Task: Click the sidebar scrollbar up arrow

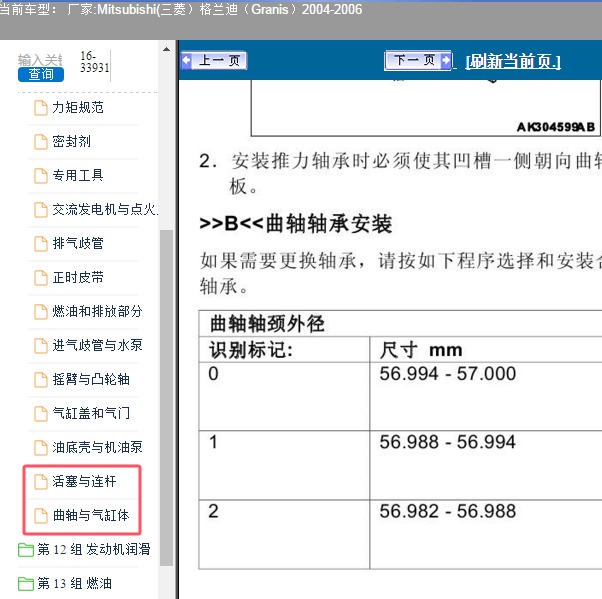Action: point(166,49)
